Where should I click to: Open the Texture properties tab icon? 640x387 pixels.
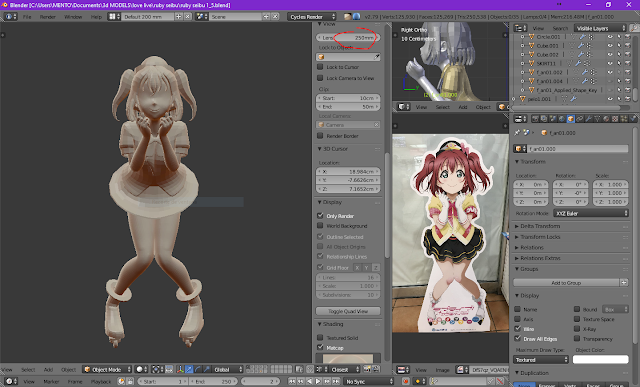pos(615,119)
